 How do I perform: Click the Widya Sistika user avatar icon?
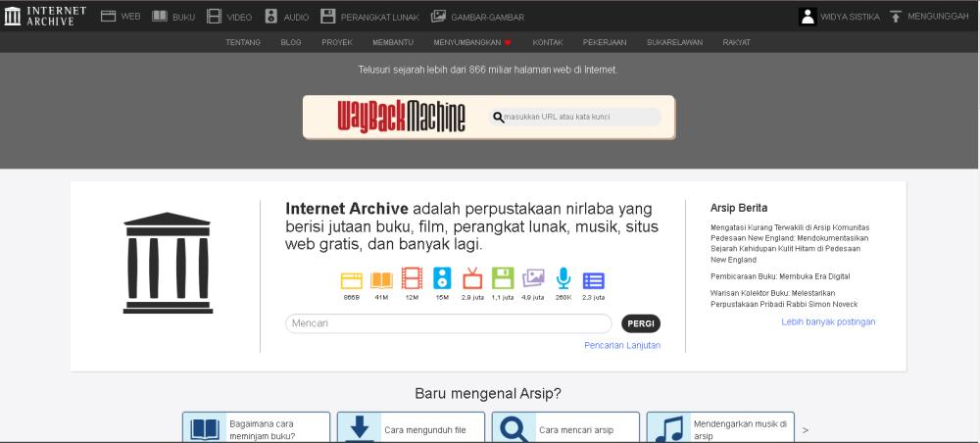tap(808, 17)
